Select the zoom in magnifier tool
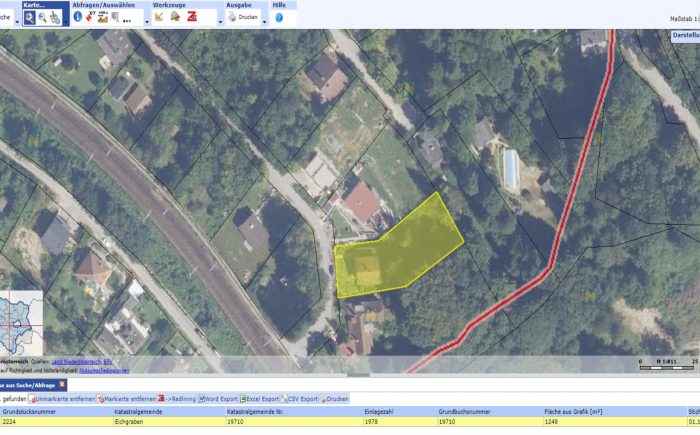The image size is (700, 435). pos(29,18)
